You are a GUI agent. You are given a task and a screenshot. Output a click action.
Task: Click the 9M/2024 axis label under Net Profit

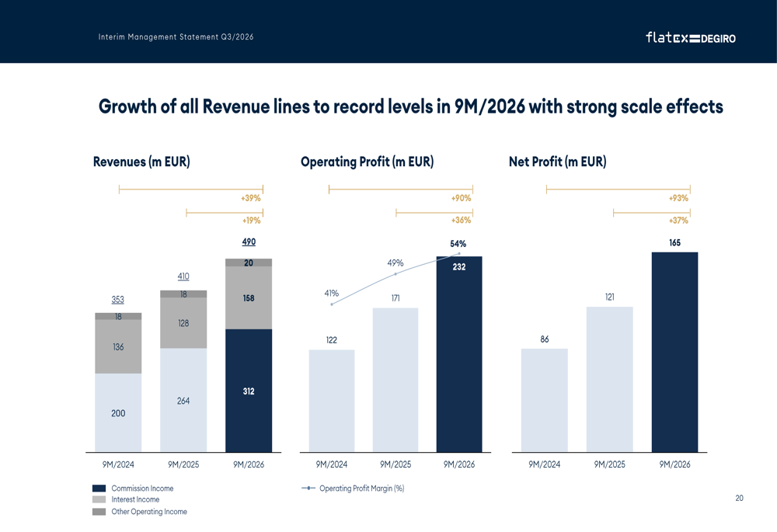(545, 464)
